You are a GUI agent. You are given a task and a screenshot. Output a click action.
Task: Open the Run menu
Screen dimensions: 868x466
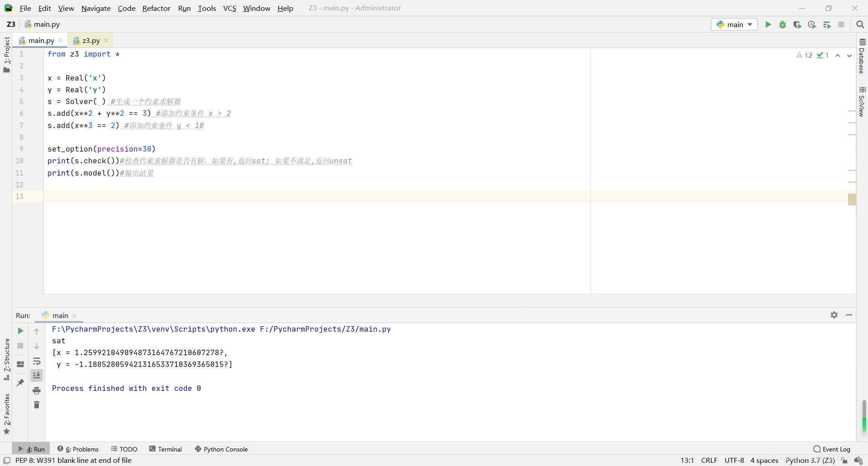[x=184, y=8]
